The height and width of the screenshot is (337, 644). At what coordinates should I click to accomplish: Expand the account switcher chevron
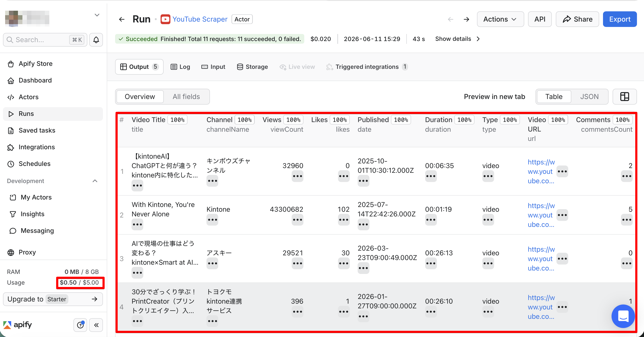[97, 15]
